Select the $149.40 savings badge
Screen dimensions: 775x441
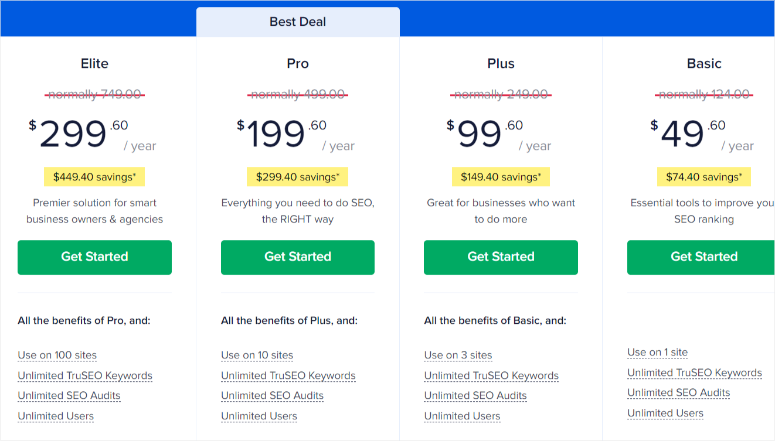click(x=501, y=177)
